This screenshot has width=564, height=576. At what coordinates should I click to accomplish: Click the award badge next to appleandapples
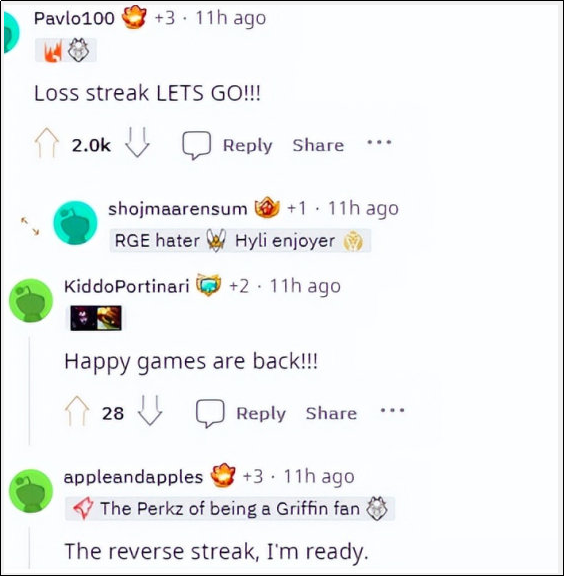[223, 475]
